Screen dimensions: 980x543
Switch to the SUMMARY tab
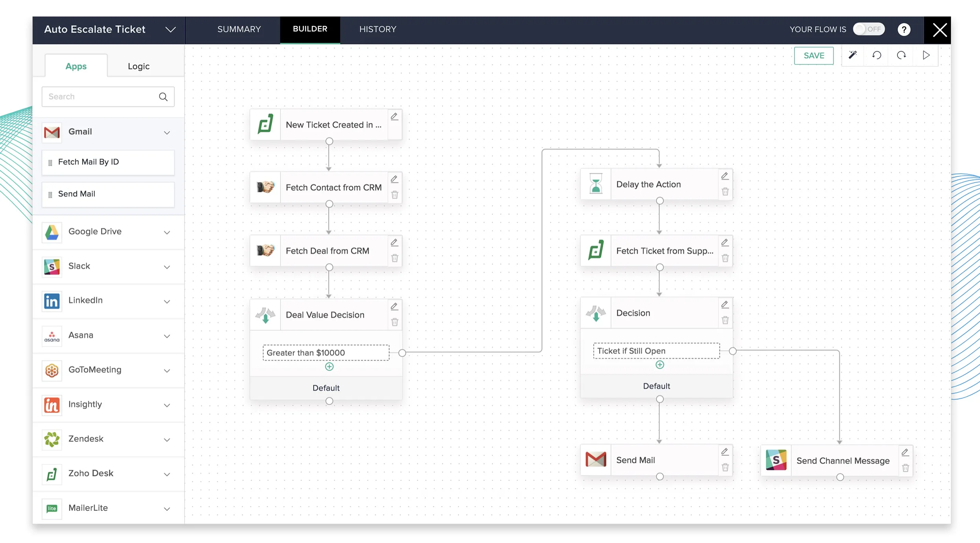point(239,29)
